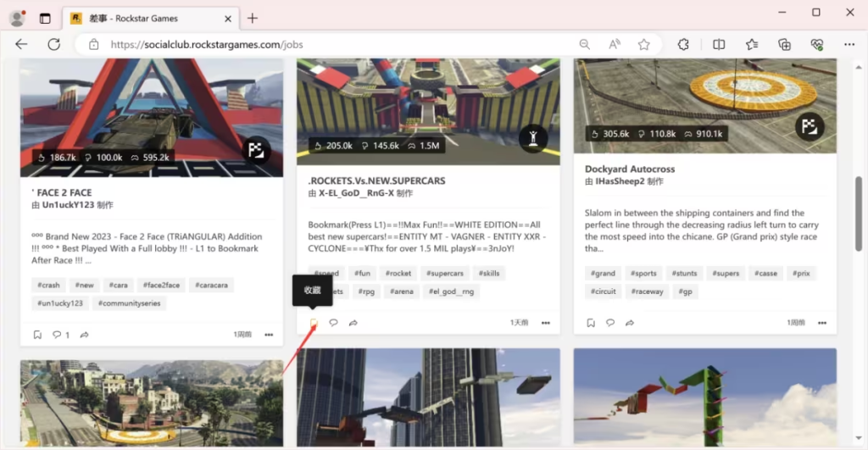View site information lock icon

pos(93,44)
